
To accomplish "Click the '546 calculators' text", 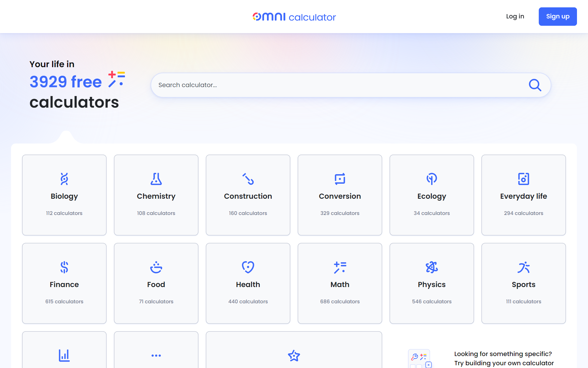I will click(432, 301).
